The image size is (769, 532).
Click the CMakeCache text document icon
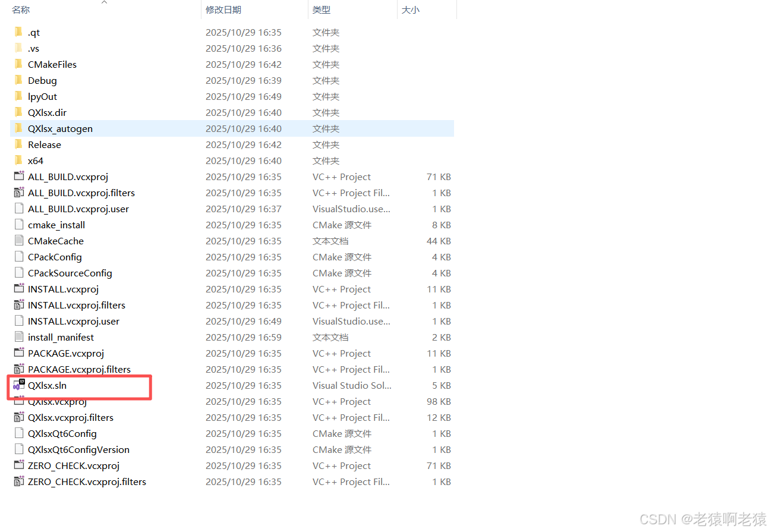click(18, 241)
